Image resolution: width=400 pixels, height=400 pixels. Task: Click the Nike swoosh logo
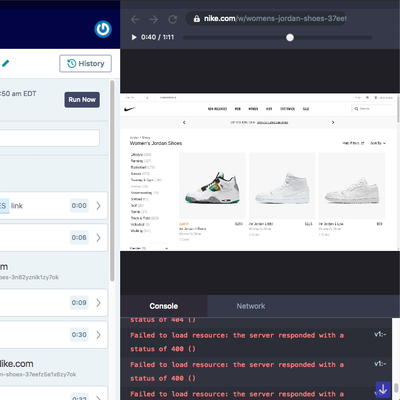(x=130, y=109)
